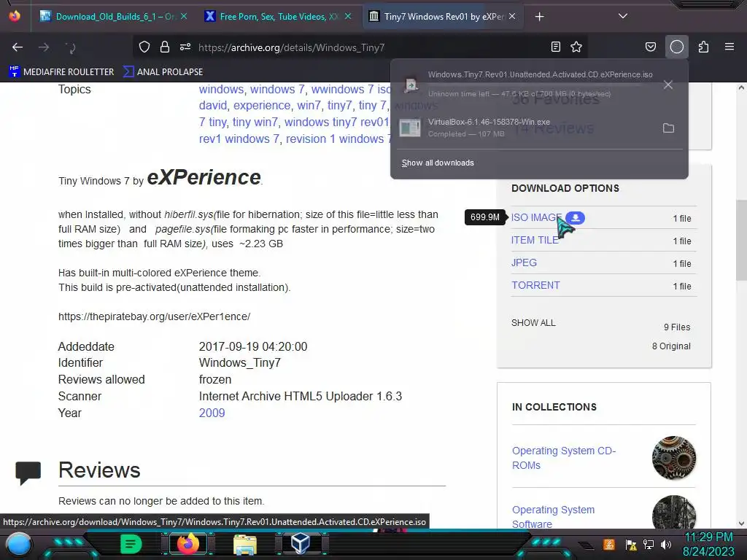Image resolution: width=747 pixels, height=560 pixels.
Task: Click the Operating System Software thumbnail
Action: [x=673, y=513]
